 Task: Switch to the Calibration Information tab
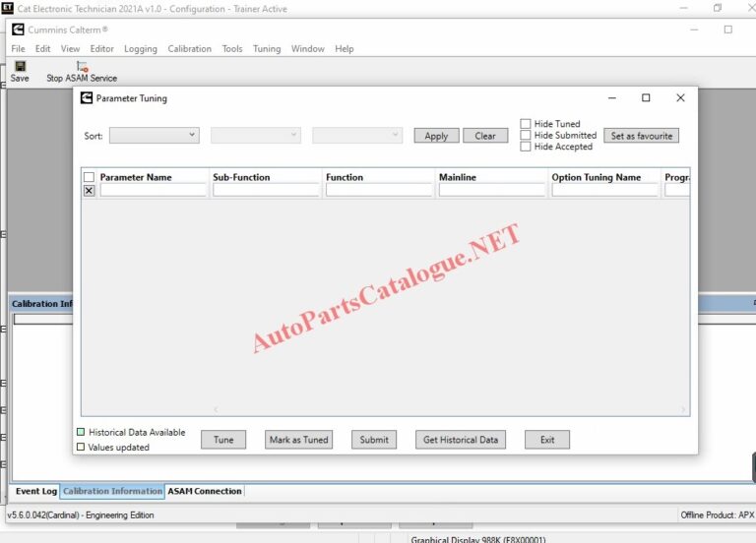112,491
